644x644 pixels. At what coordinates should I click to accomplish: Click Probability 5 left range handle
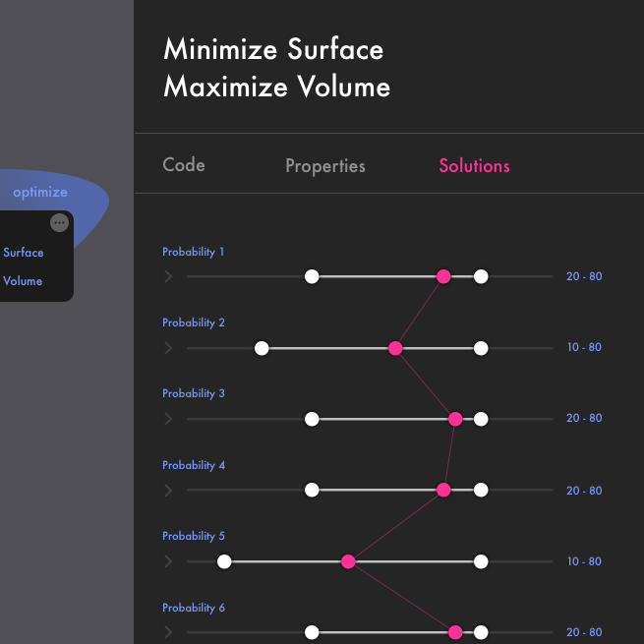(x=224, y=561)
